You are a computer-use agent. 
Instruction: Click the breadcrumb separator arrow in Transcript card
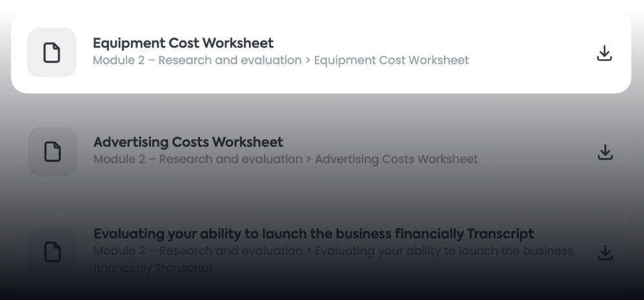click(308, 250)
